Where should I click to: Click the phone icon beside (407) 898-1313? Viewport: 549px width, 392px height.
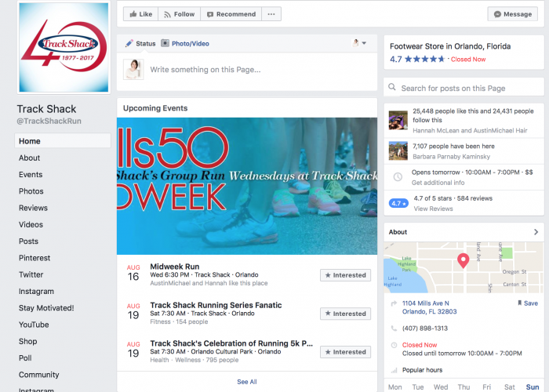(x=394, y=328)
